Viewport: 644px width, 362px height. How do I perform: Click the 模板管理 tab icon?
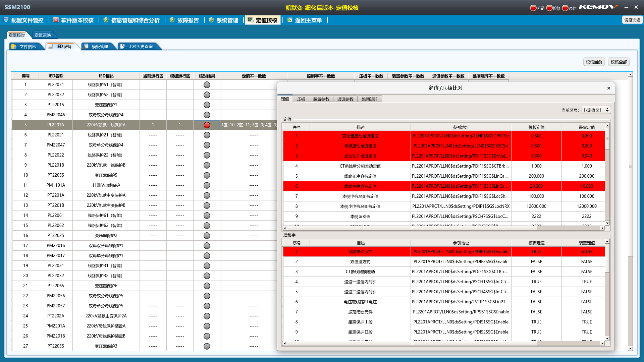86,47
